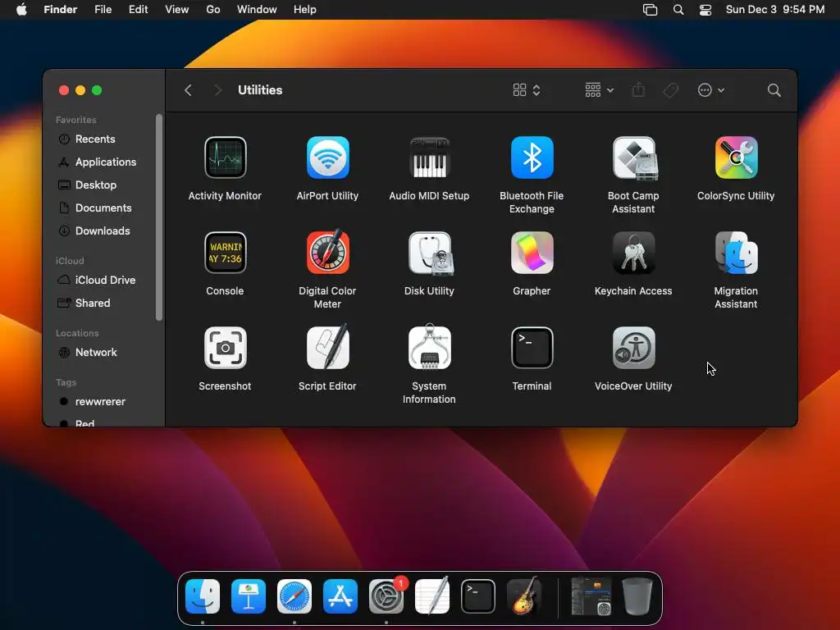Click the date and time in menu bar
This screenshot has width=840, height=630.
[x=774, y=10]
